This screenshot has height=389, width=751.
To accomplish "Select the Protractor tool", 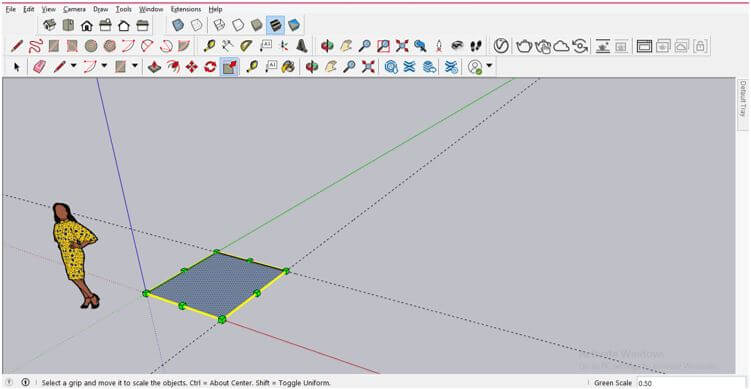I will coord(247,46).
